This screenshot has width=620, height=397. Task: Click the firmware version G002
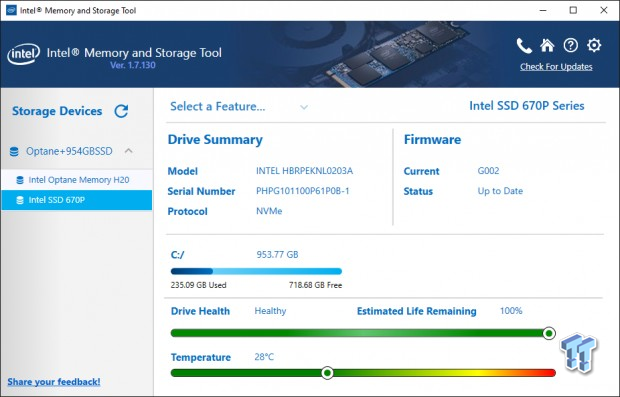[488, 171]
